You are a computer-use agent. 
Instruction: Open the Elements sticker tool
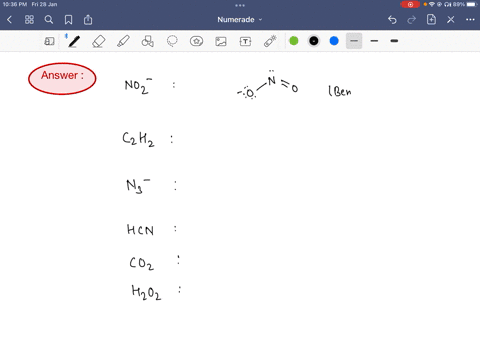point(196,41)
